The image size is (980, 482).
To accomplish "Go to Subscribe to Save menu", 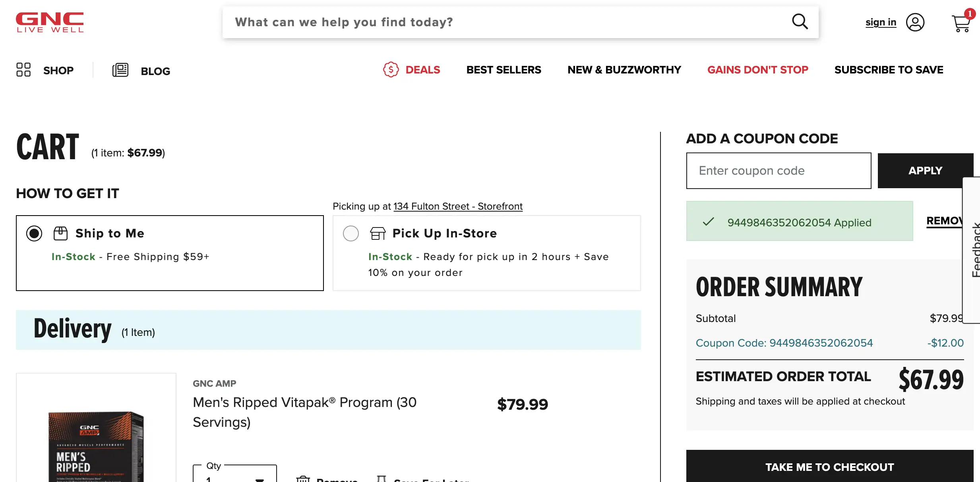I will 889,70.
